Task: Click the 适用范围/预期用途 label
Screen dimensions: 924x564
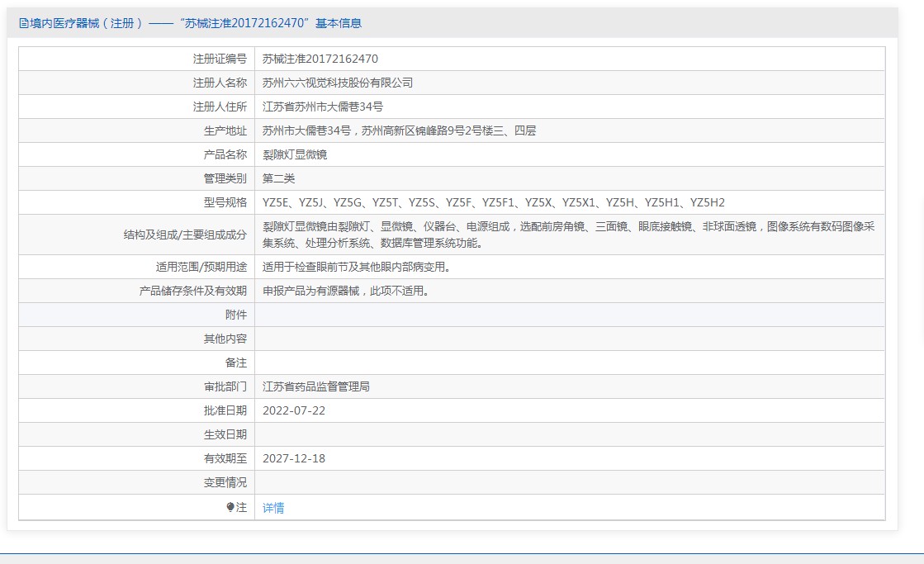Action: click(201, 267)
